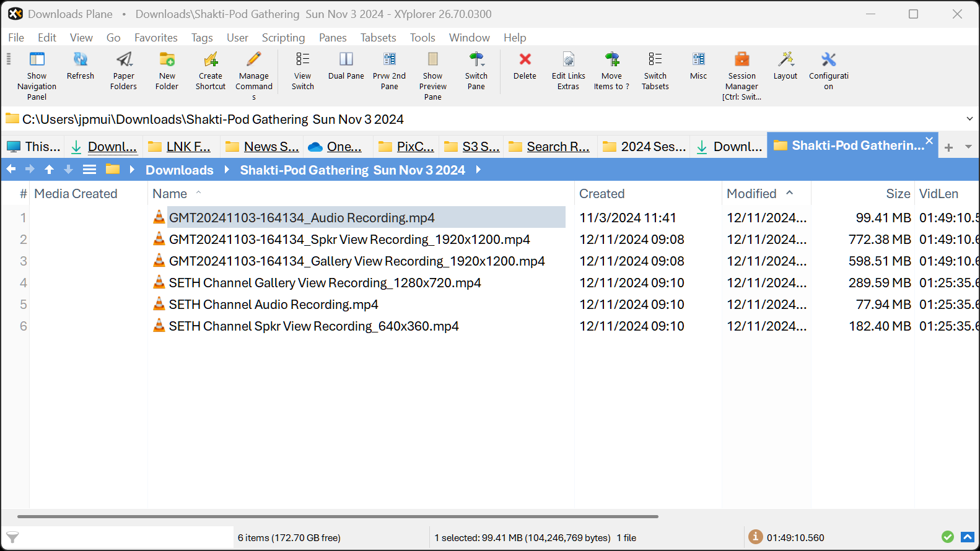Click the blue up-arrow status bar button

pos(968,537)
